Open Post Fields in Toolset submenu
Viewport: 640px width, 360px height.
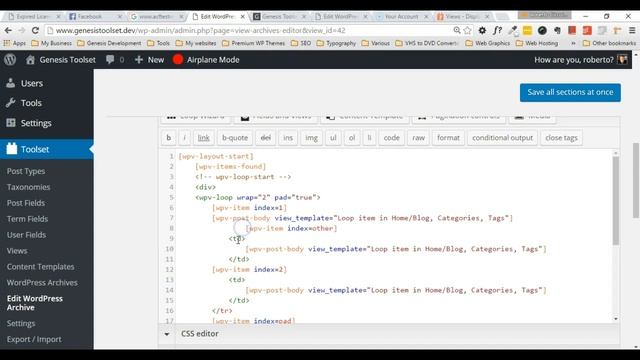[x=26, y=203]
